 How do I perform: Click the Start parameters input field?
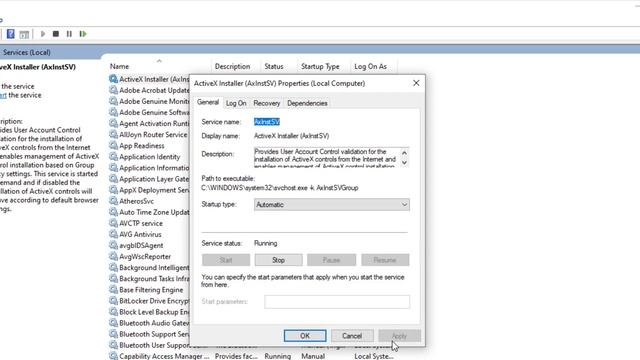click(x=337, y=302)
